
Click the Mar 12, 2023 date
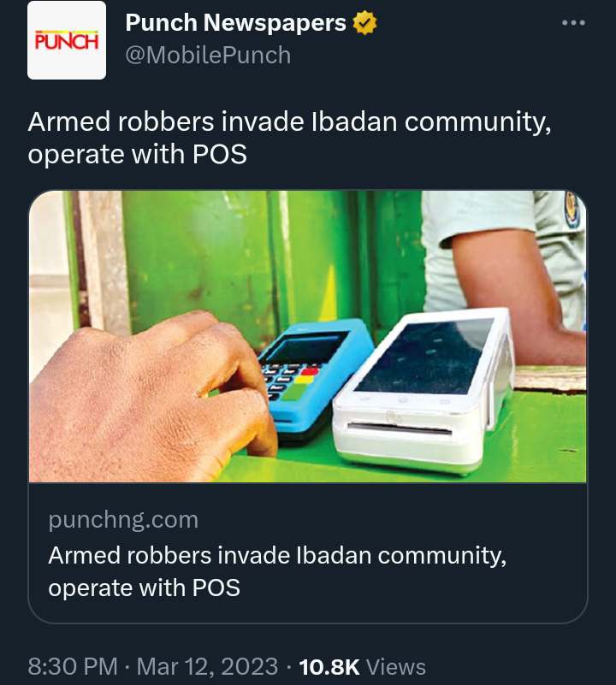(207, 667)
